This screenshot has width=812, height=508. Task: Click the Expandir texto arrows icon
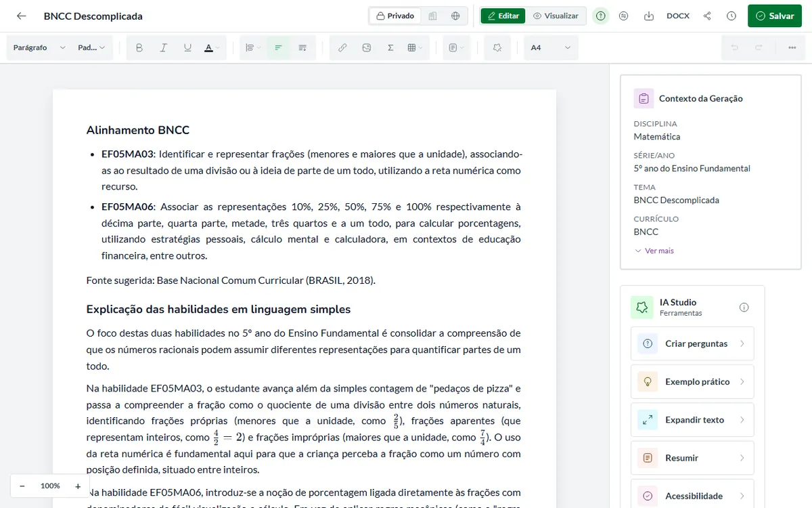pyautogui.click(x=648, y=419)
